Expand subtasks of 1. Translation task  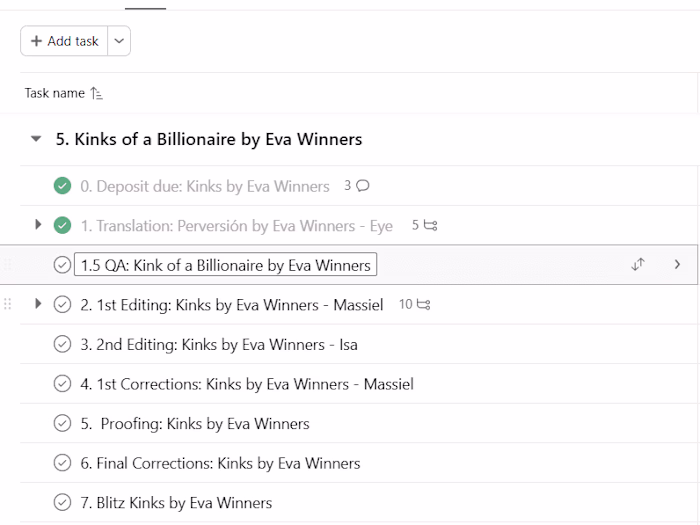pos(38,225)
